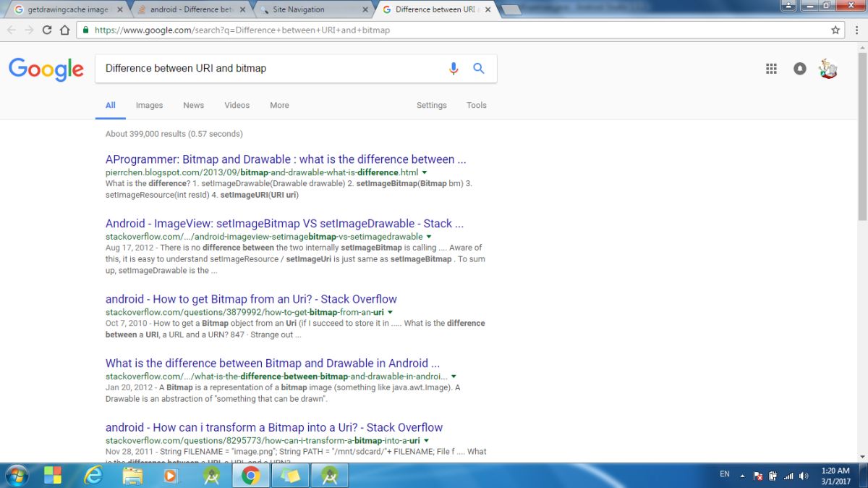The width and height of the screenshot is (868, 488).
Task: Expand arrow next to how-to-get-bitmap-from-an-uri URL
Action: coord(391,313)
